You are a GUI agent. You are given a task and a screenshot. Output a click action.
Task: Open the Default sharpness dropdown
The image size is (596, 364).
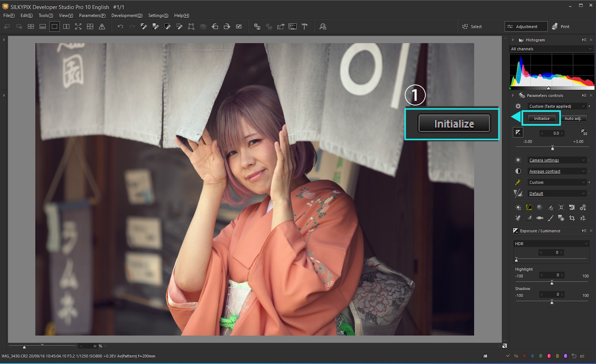click(557, 193)
